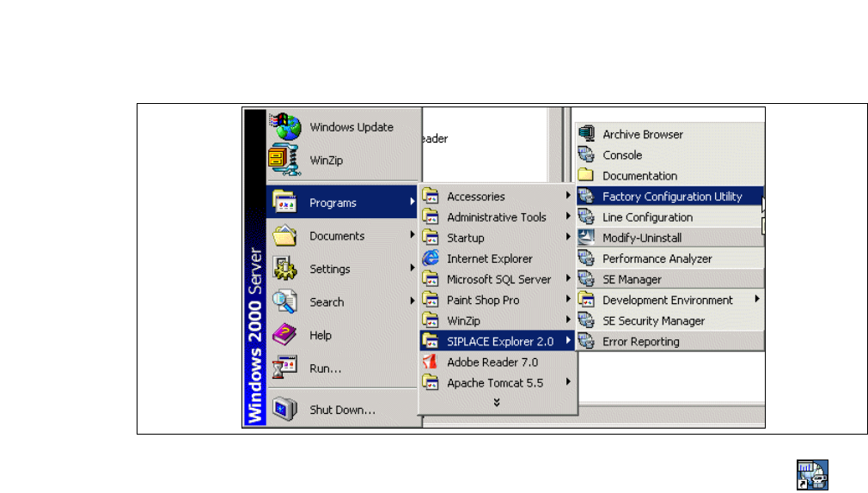868x493 pixels.
Task: Click the Programs folder icon
Action: tap(285, 202)
